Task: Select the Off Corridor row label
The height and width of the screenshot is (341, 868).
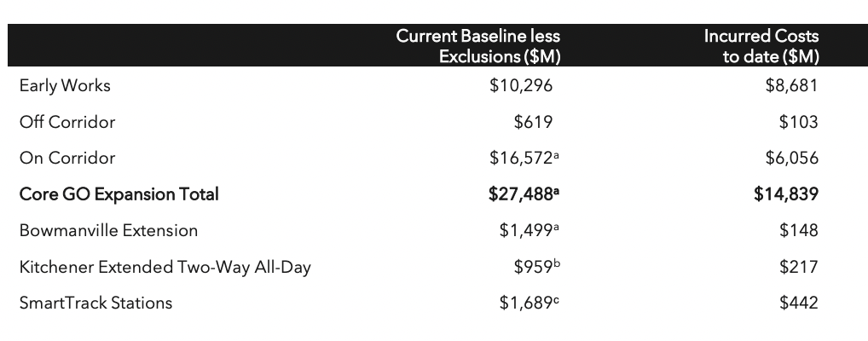Action: pos(67,122)
